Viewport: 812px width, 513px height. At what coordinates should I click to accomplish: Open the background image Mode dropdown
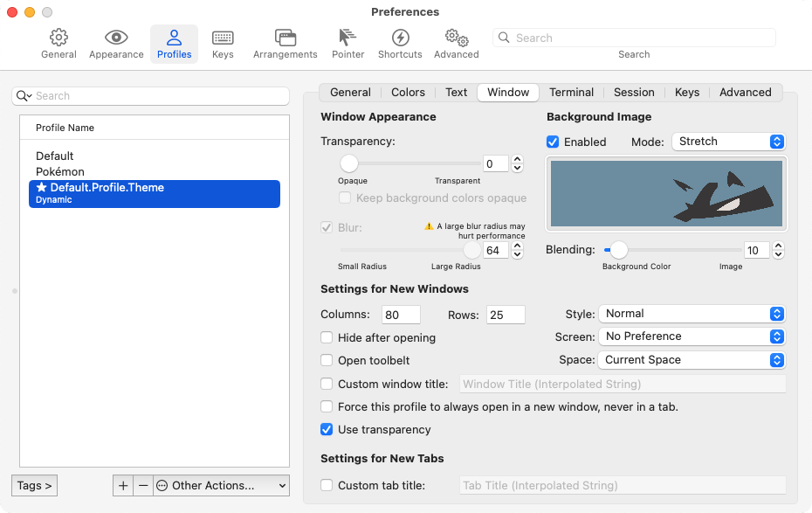pos(728,142)
